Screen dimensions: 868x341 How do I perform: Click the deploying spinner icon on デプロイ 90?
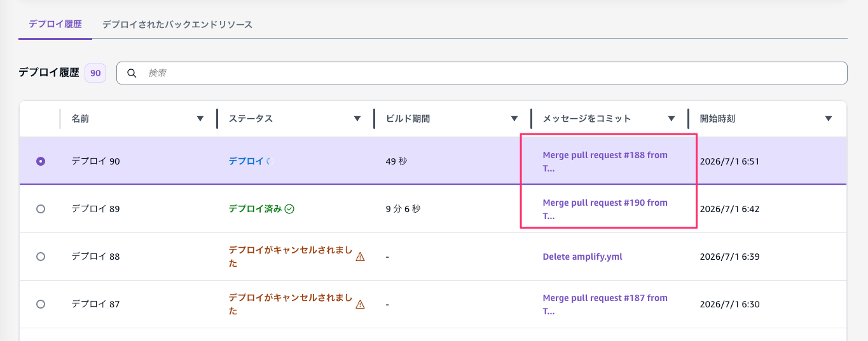click(x=268, y=161)
